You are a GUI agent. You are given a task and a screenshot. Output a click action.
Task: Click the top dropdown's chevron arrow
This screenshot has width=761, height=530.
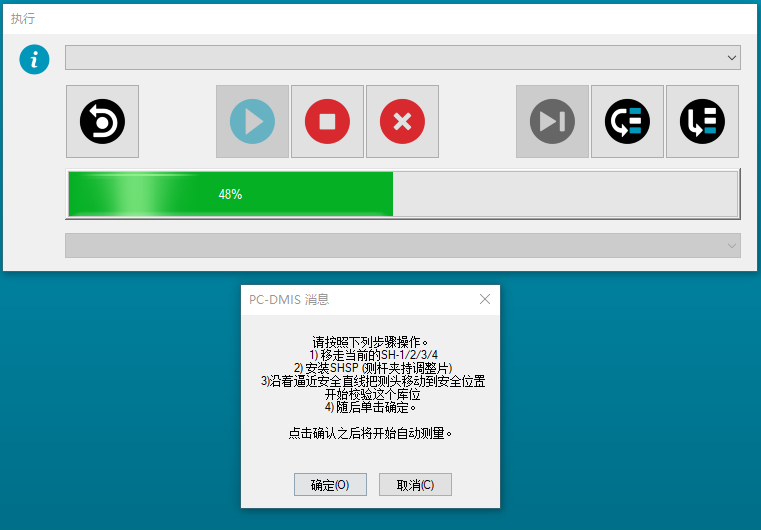[x=733, y=58]
